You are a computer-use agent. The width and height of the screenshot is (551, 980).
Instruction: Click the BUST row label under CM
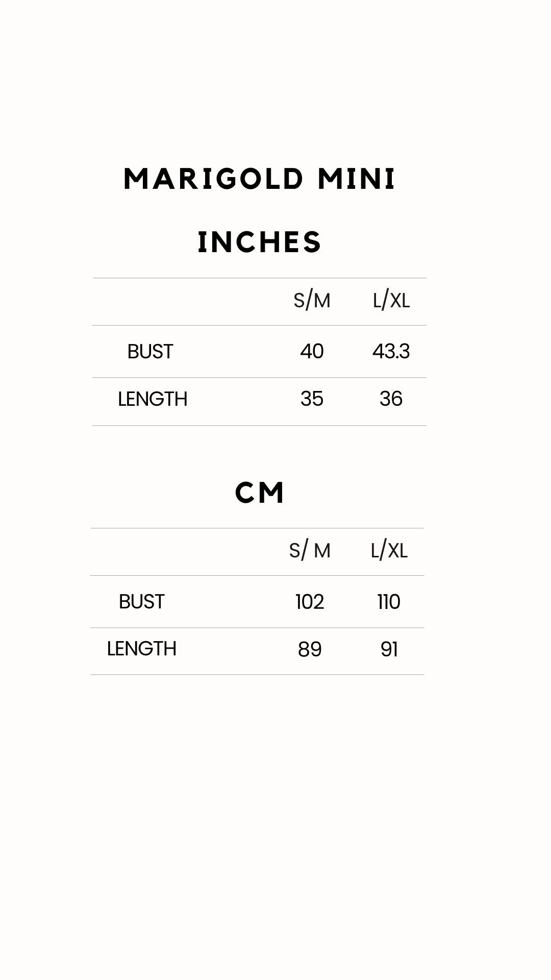(141, 602)
